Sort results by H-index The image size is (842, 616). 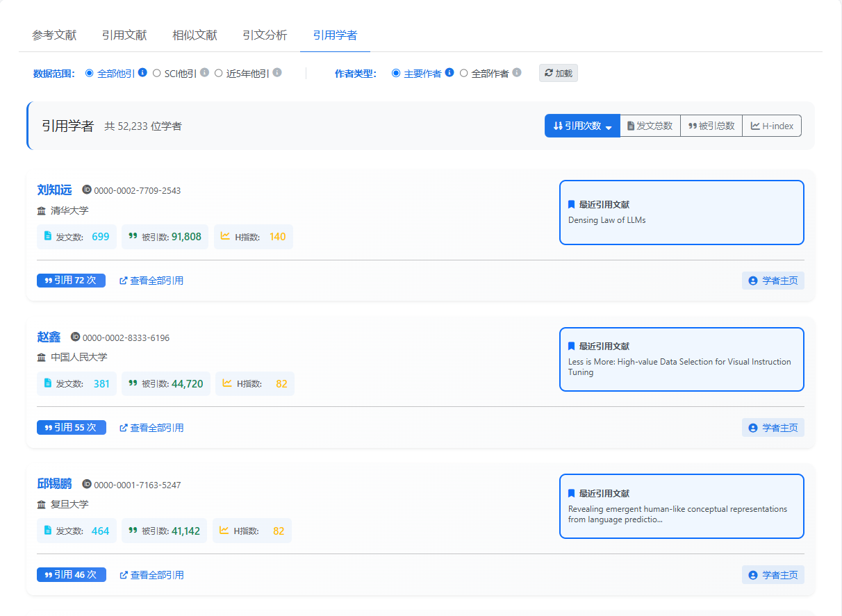(x=771, y=126)
